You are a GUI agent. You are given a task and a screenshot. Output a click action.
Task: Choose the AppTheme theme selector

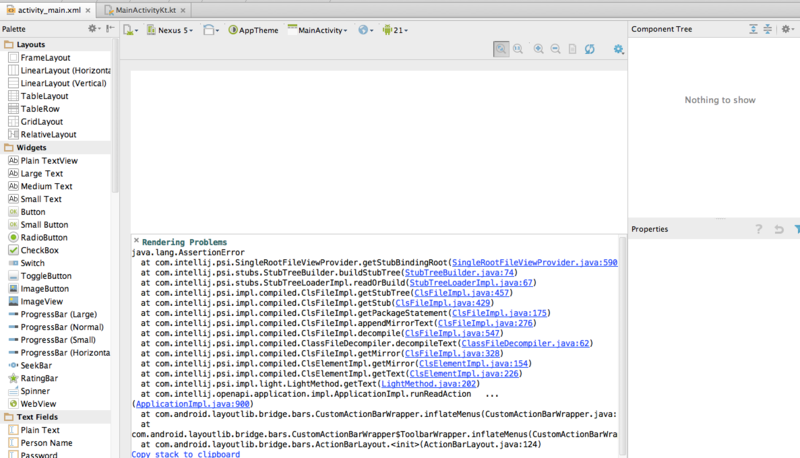[x=254, y=30]
